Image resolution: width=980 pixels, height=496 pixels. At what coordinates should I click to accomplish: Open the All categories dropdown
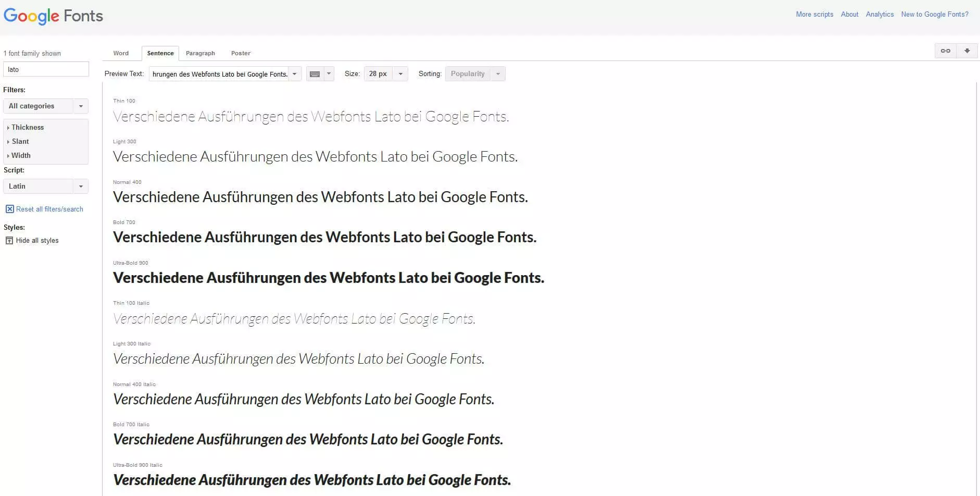click(45, 106)
